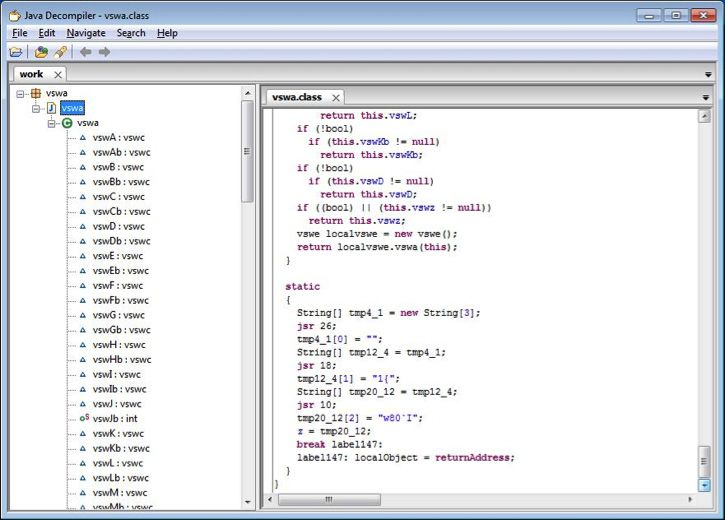725x520 pixels.
Task: Click field icon beside vswKb : vswc
Action: tap(83, 448)
